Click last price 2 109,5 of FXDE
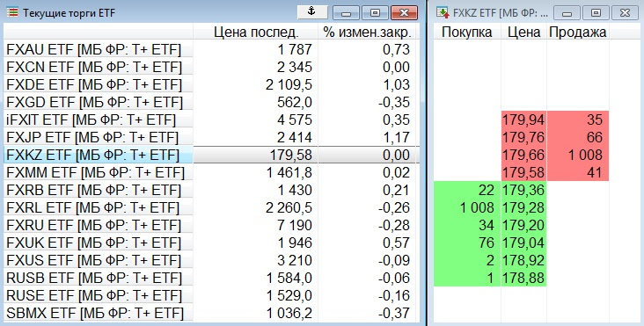Screen dimensions: 644x326 (289, 85)
